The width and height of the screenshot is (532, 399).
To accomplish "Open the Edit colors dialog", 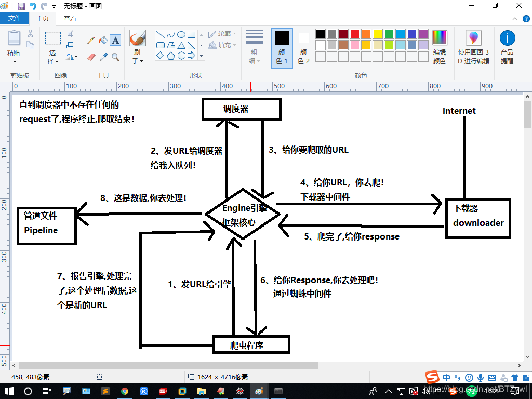I will (440, 47).
